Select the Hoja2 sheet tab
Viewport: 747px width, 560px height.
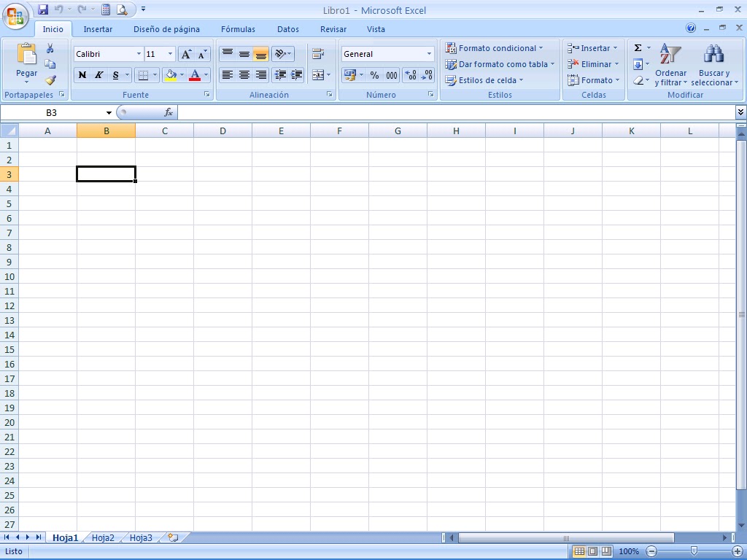click(x=102, y=537)
